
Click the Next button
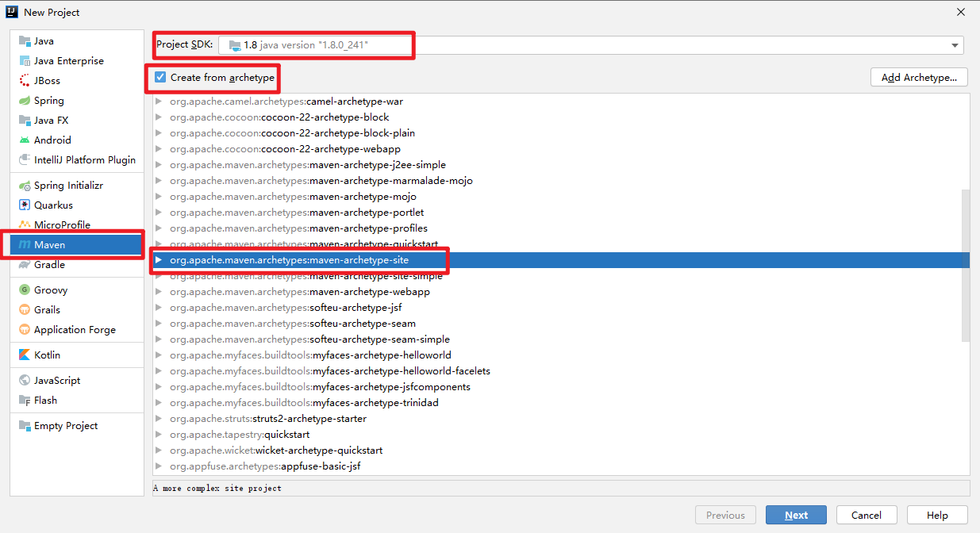click(796, 516)
